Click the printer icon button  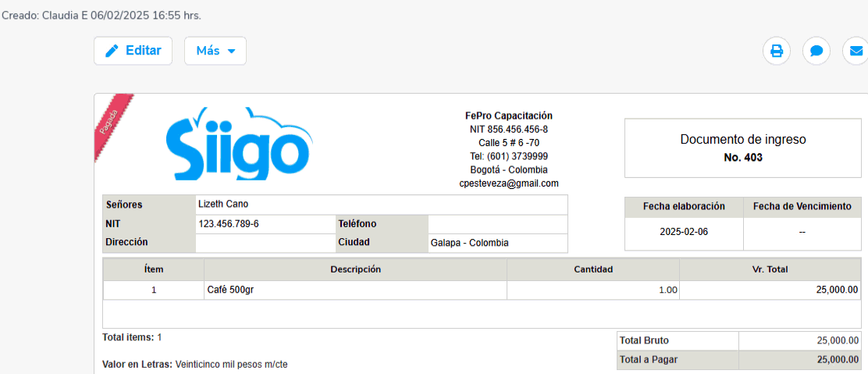777,51
